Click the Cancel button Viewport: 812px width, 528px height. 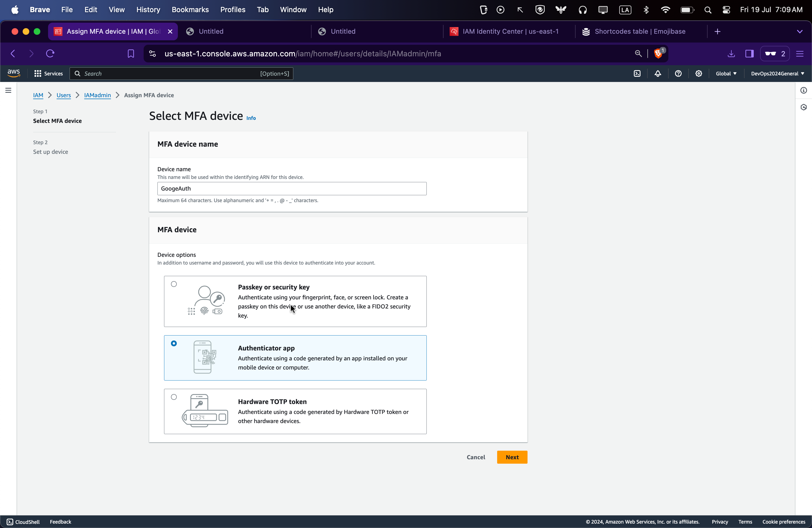tap(476, 456)
